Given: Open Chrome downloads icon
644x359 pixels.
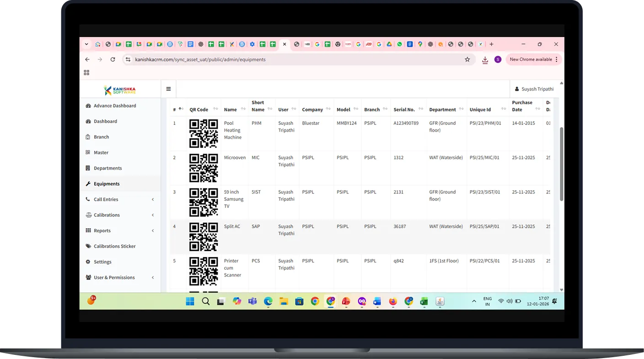Looking at the screenshot, I should coord(485,60).
